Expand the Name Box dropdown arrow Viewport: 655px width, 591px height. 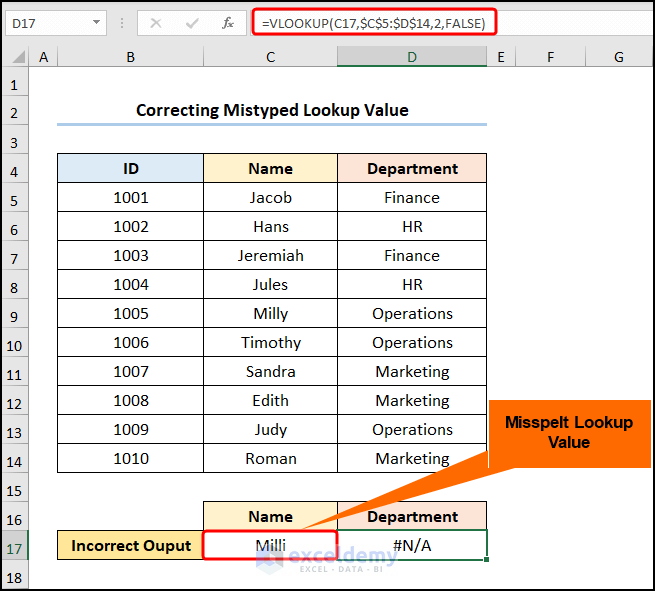[96, 23]
